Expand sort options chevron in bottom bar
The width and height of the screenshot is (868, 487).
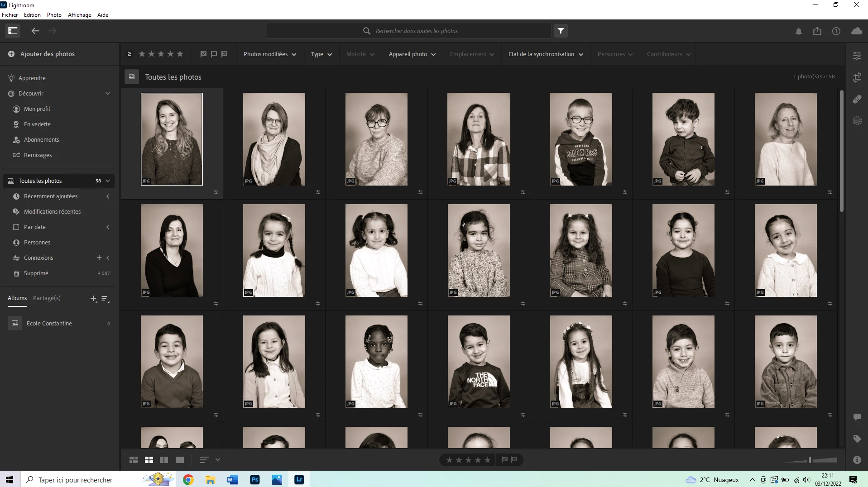(218, 460)
